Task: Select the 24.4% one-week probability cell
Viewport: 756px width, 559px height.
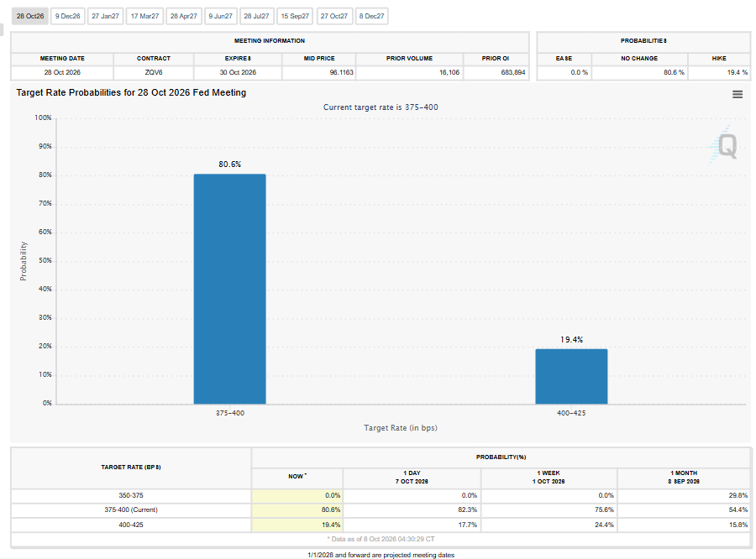Action: 549,525
